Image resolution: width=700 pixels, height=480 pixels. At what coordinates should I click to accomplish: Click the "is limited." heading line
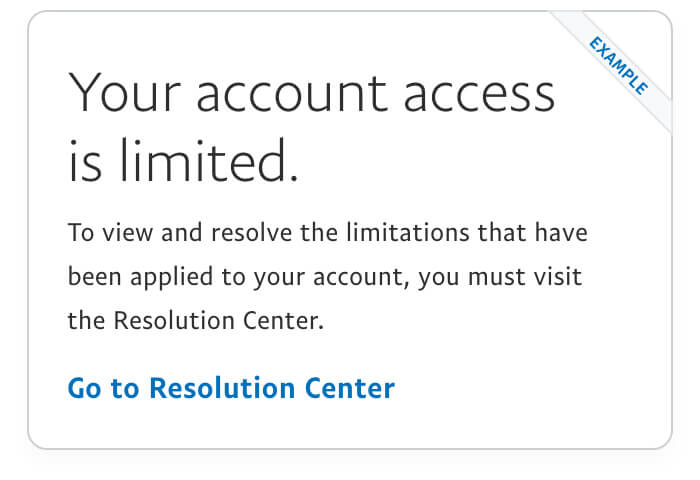183,162
